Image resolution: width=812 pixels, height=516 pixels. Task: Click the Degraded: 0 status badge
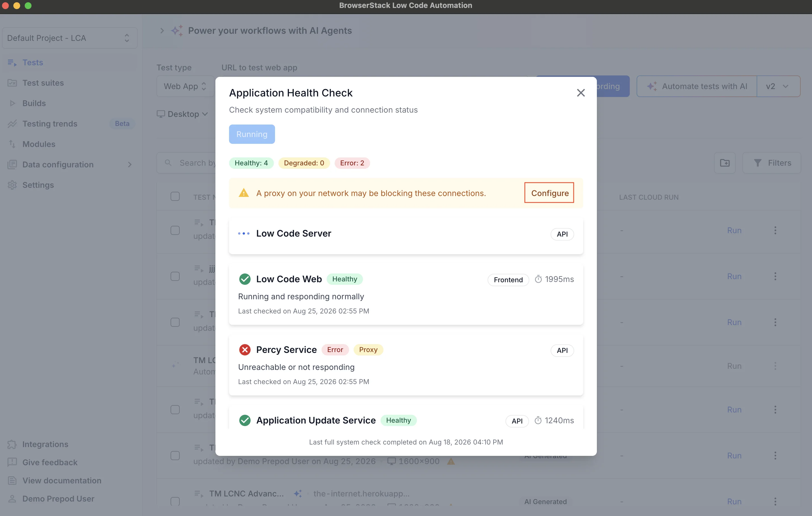304,163
